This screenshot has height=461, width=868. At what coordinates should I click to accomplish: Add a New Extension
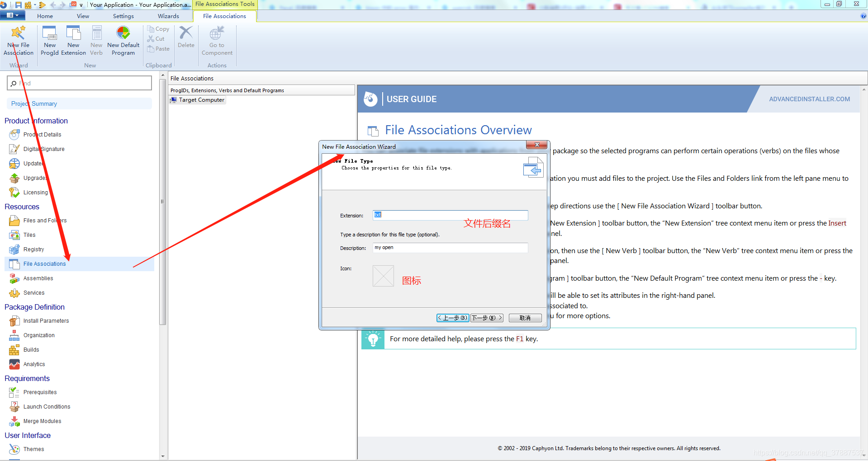(73, 40)
